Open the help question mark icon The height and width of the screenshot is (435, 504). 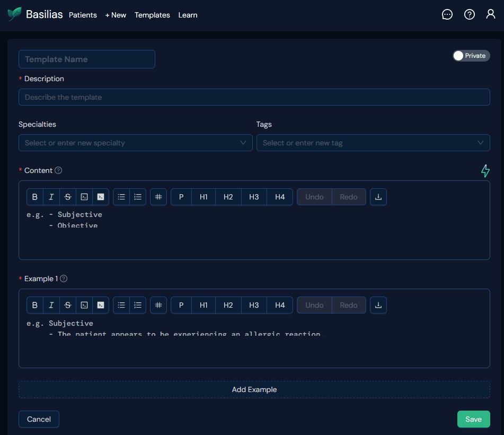pos(469,15)
